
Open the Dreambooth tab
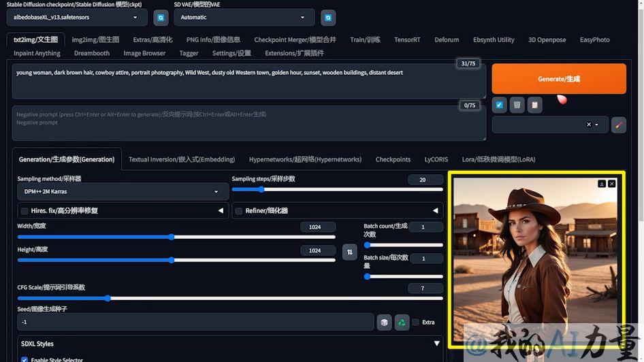[92, 53]
